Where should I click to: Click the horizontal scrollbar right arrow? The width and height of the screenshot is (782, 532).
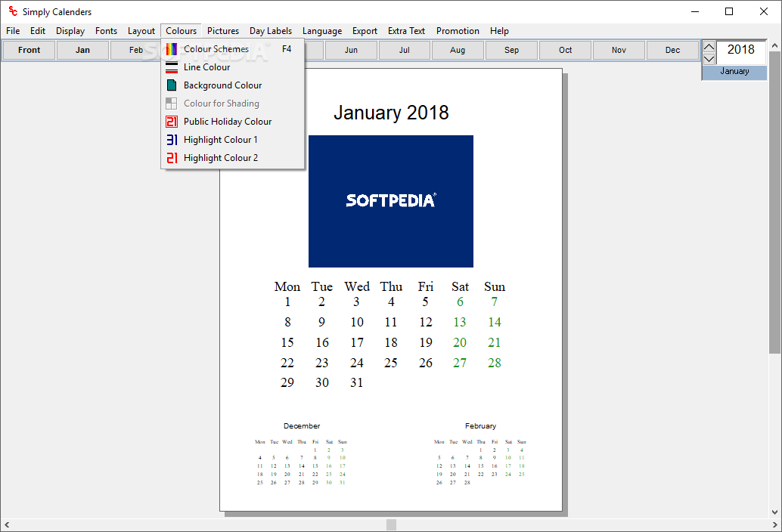[775, 524]
